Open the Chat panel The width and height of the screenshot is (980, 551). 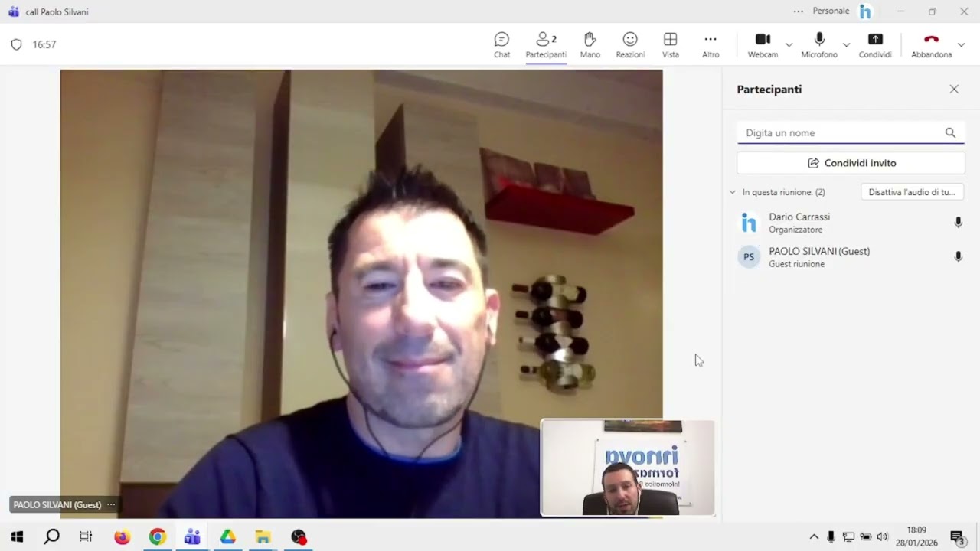click(x=501, y=45)
